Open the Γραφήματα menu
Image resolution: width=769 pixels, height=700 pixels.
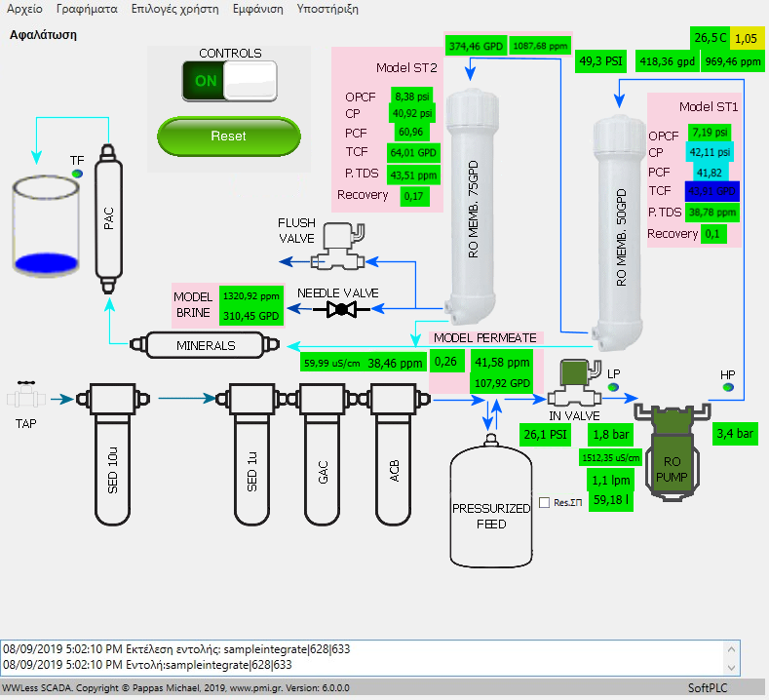(x=87, y=9)
